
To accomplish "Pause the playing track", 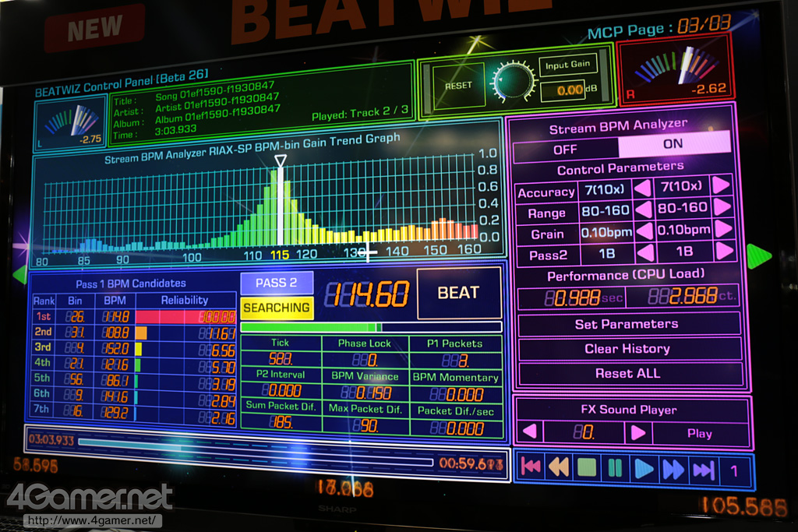I will (x=615, y=468).
